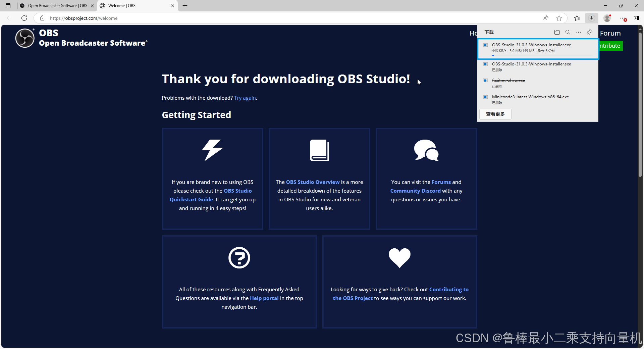Select the in-progress OBS-Studio-31.0.3 download entry
Screen dimensions: 644x349
pos(538,49)
